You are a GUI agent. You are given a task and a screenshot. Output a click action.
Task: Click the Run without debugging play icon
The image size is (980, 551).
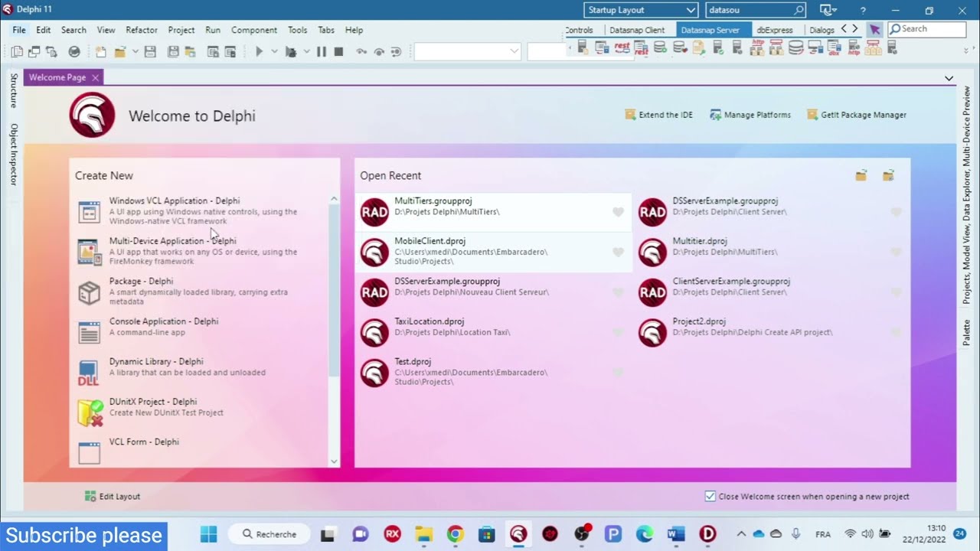coord(259,52)
